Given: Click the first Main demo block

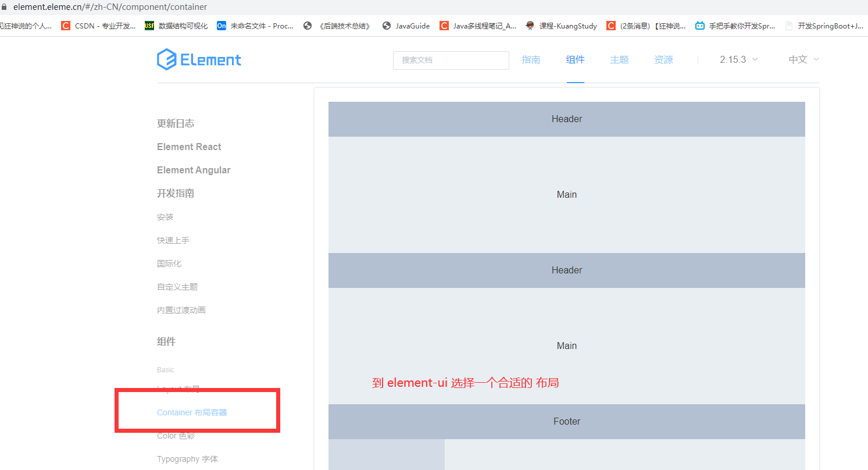Looking at the screenshot, I should click(x=567, y=194).
